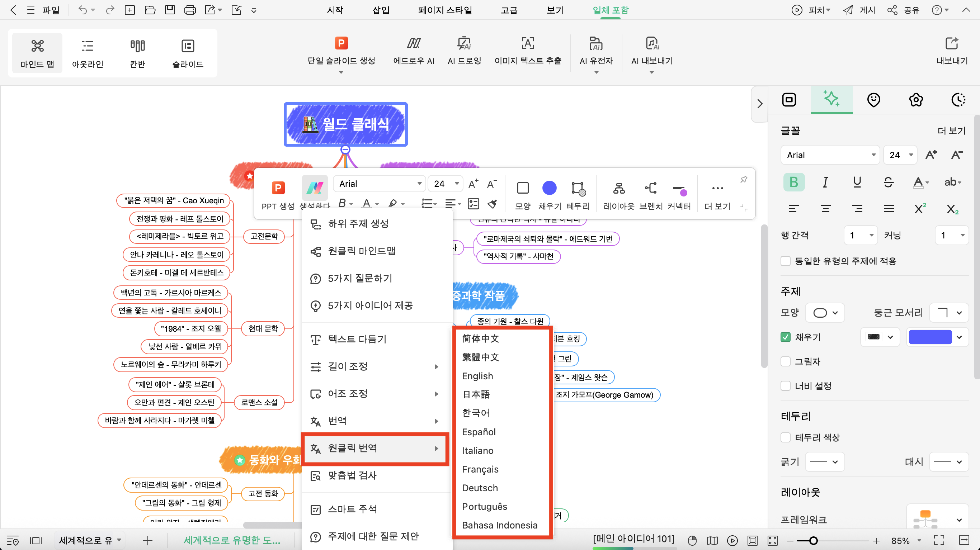This screenshot has width=980, height=550.
Task: Click the underline icon in the right panel
Action: click(x=857, y=182)
